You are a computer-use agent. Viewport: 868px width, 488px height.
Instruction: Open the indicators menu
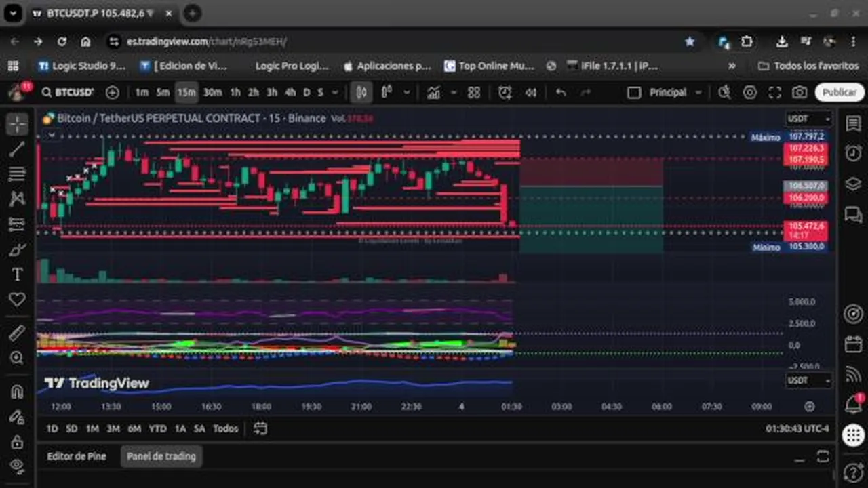433,92
